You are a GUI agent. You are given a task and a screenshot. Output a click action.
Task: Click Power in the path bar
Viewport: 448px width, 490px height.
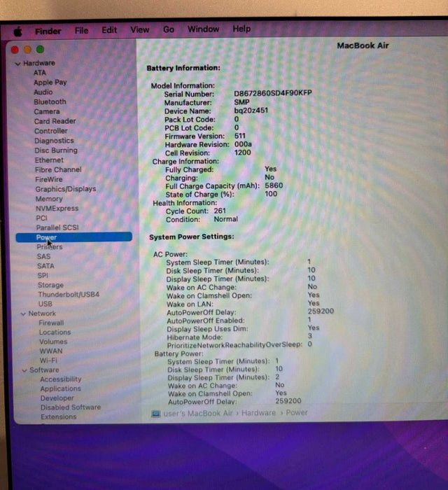tap(297, 413)
